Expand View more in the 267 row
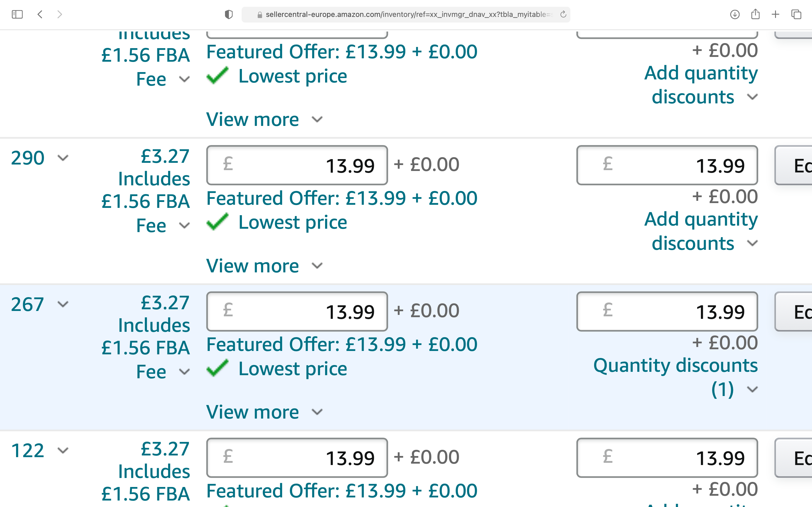This screenshot has width=812, height=507. click(264, 412)
